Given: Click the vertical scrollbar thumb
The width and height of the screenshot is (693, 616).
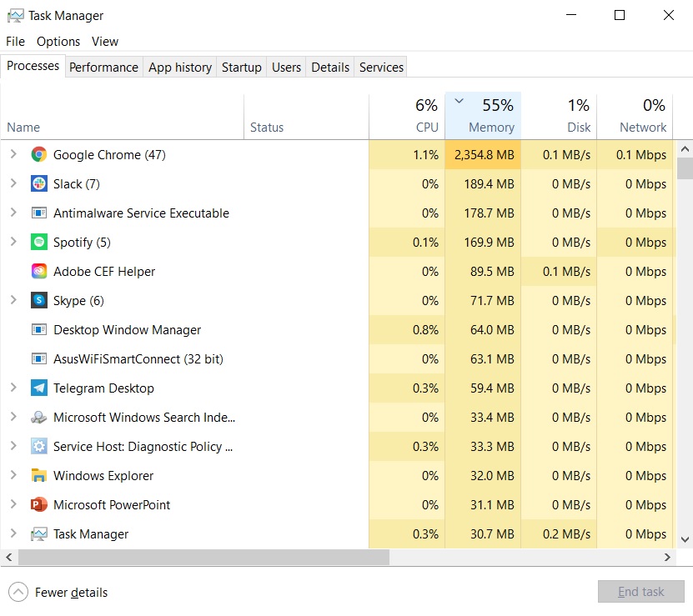Looking at the screenshot, I should pyautogui.click(x=685, y=168).
